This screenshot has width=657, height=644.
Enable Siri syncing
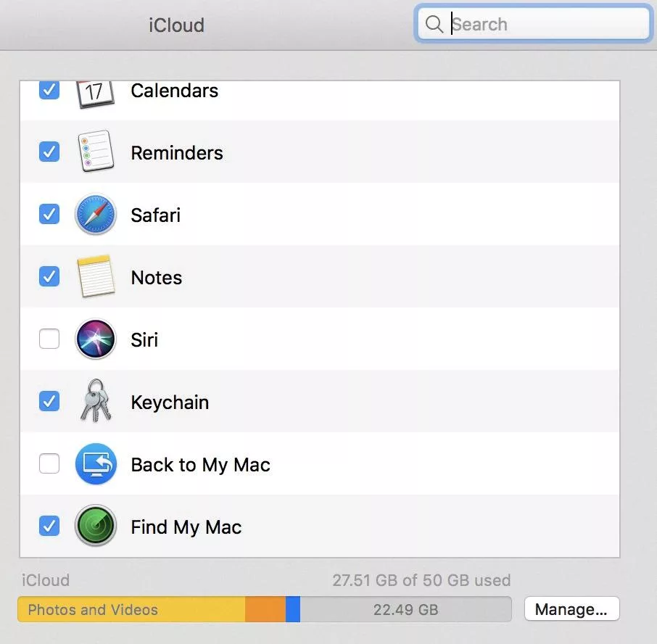(49, 339)
